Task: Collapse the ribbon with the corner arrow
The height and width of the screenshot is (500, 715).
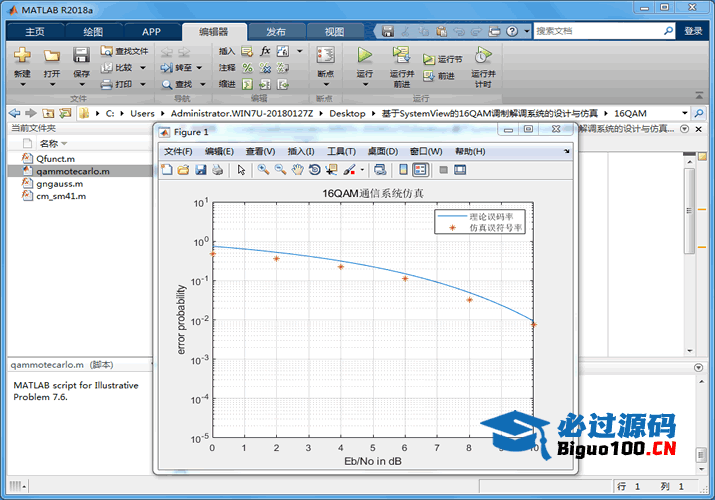Action: [699, 95]
